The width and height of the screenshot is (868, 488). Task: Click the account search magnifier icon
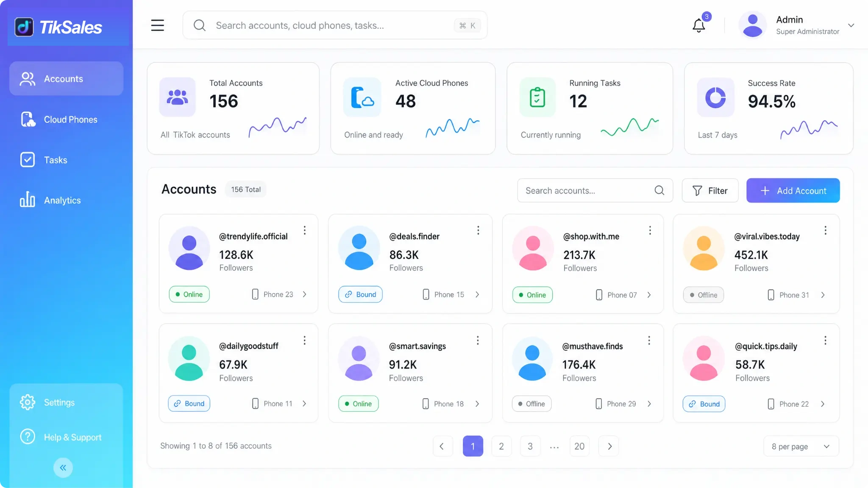[x=659, y=191]
